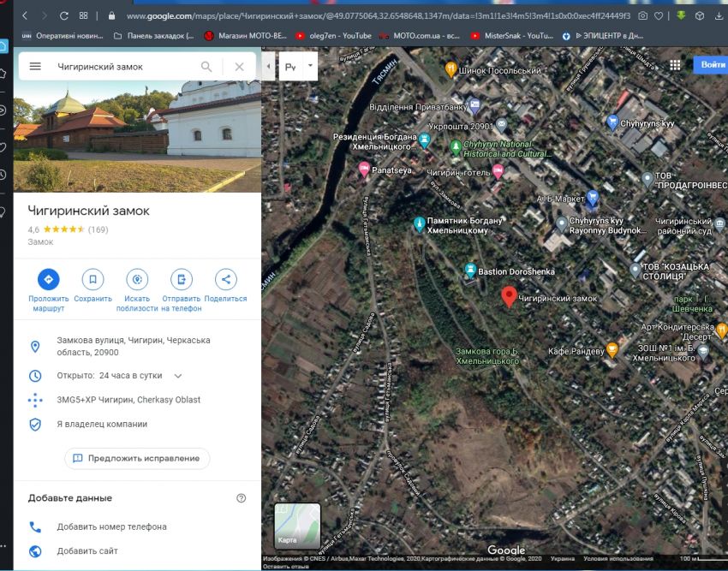Image resolution: width=728 pixels, height=571 pixels.
Task: Click the place photo thumbnail
Action: tap(137, 135)
